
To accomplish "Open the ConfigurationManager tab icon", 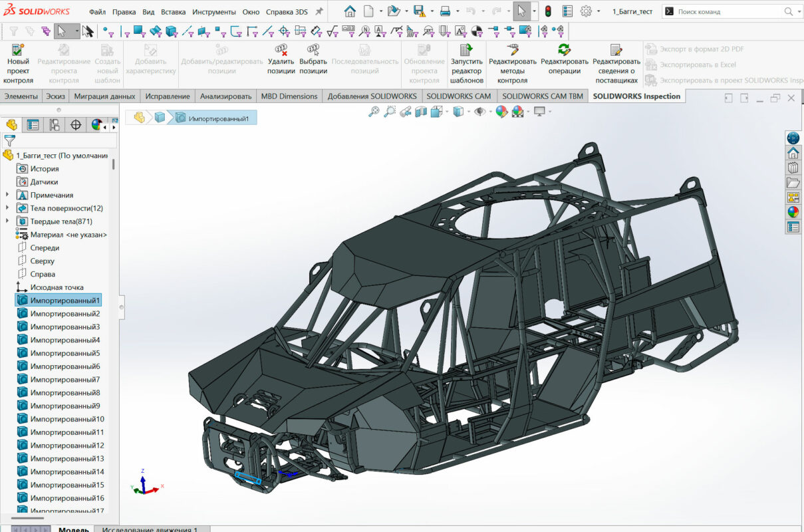I will click(x=55, y=125).
